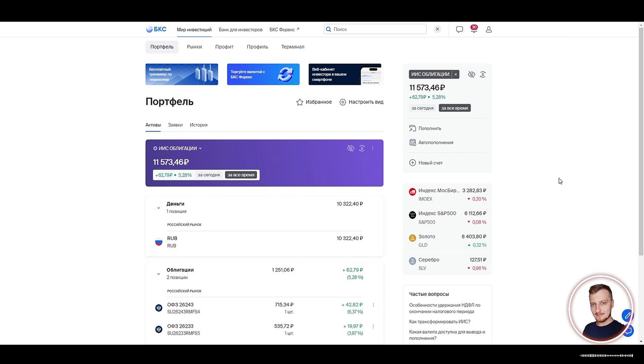The width and height of the screenshot is (644, 364).
Task: Open notifications bell with 30 badge
Action: [474, 29]
